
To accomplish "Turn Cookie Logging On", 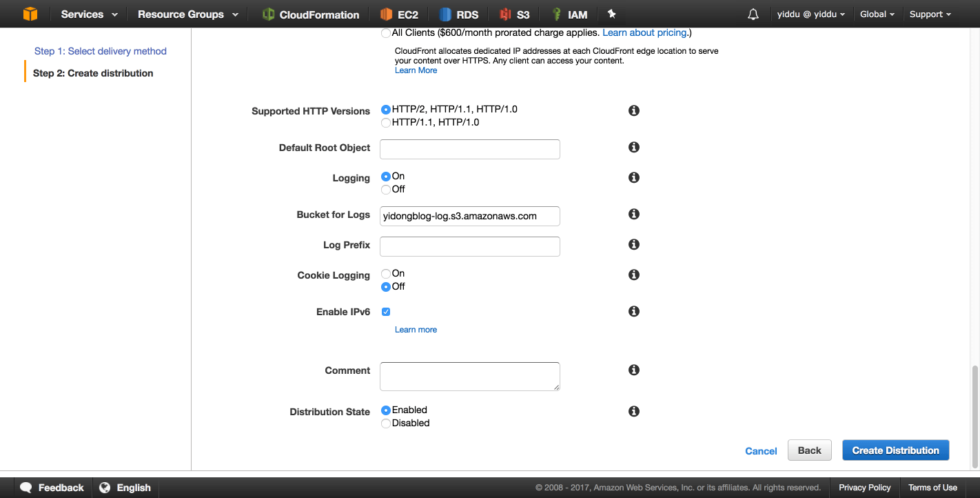I will [x=386, y=274].
